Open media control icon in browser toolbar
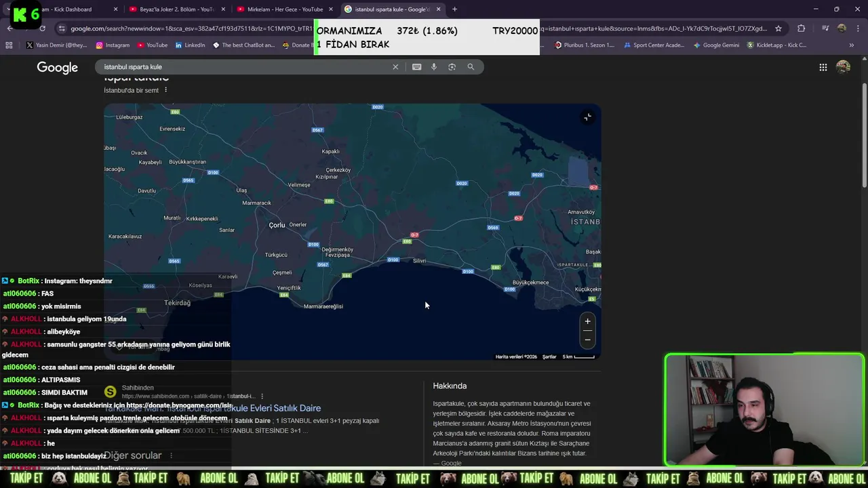 click(x=825, y=28)
